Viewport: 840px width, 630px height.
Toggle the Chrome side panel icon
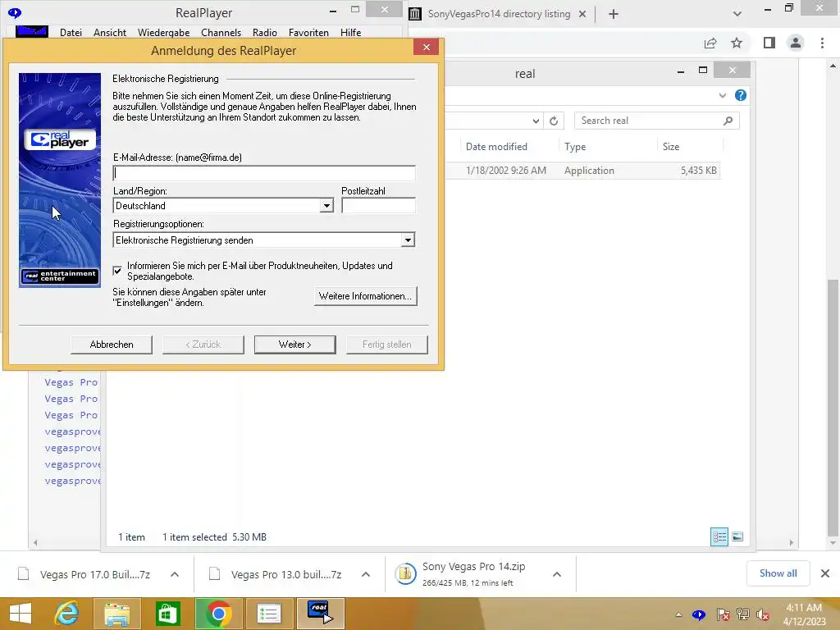point(769,43)
